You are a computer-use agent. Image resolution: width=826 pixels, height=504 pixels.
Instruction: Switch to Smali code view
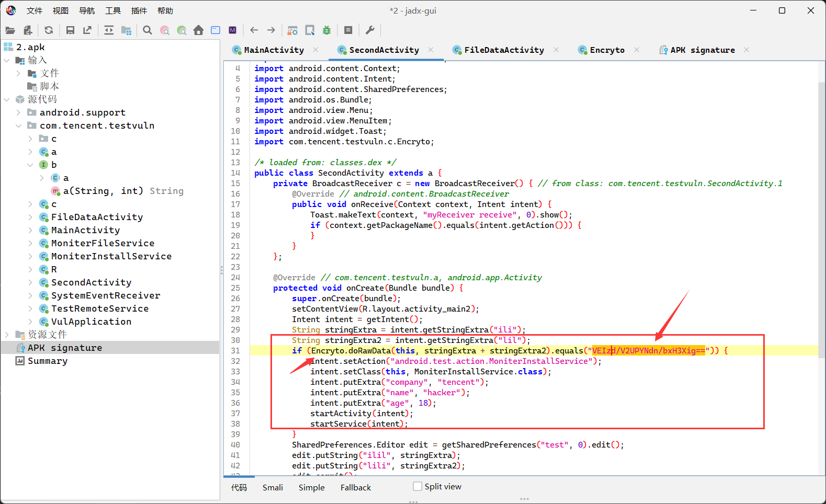(273, 487)
